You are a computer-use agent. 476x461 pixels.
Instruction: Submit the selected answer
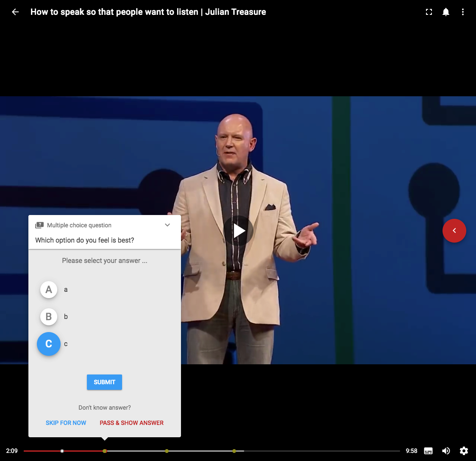pyautogui.click(x=104, y=382)
